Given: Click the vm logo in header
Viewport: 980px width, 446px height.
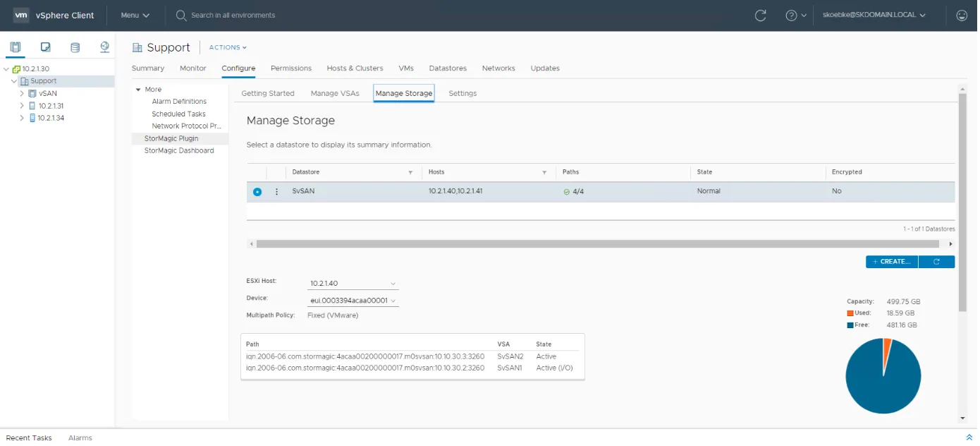Looking at the screenshot, I should [22, 15].
